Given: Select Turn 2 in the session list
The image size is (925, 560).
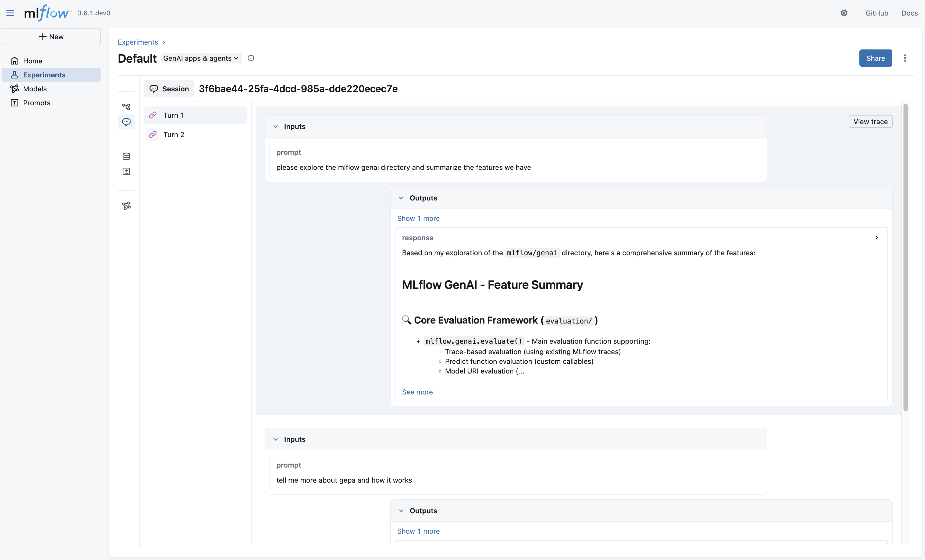Looking at the screenshot, I should [x=173, y=134].
